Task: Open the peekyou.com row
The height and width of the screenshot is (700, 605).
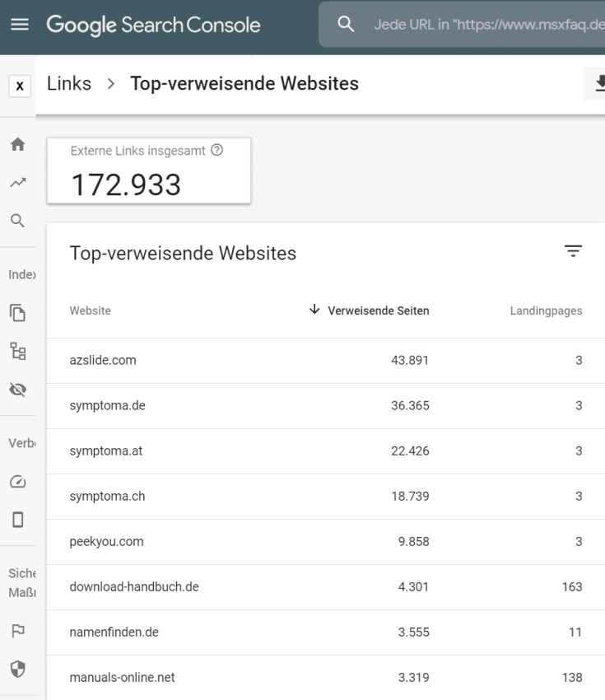Action: click(x=326, y=542)
